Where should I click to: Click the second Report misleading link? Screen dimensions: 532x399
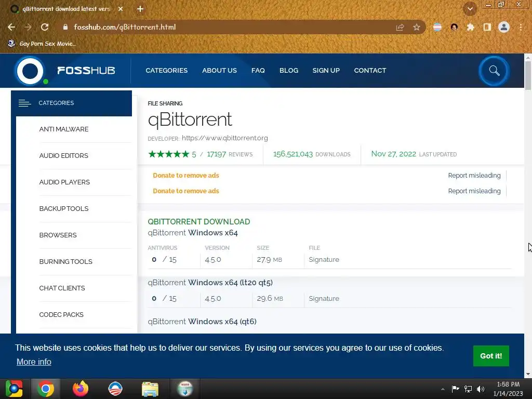pos(474,191)
